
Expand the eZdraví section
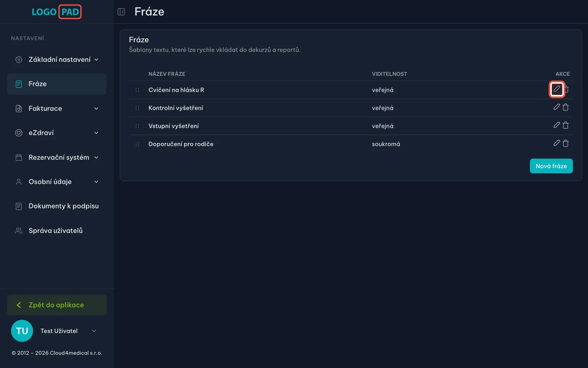pyautogui.click(x=57, y=133)
